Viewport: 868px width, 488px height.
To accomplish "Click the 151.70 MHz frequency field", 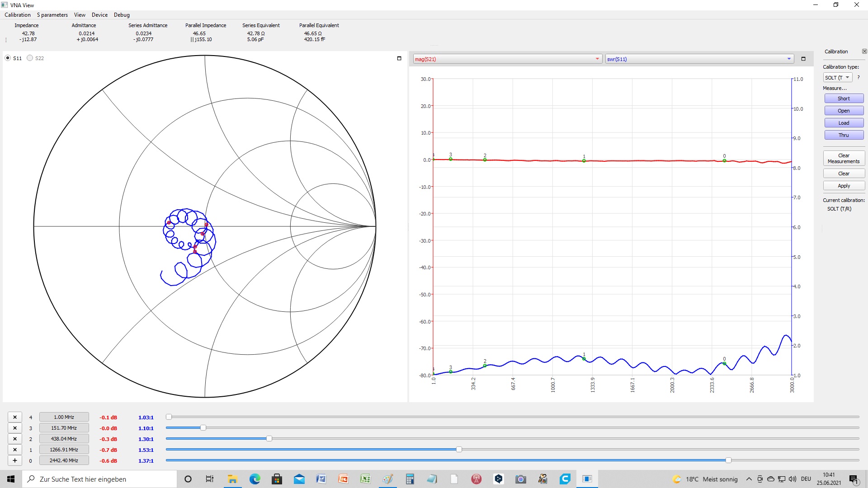I will (64, 428).
